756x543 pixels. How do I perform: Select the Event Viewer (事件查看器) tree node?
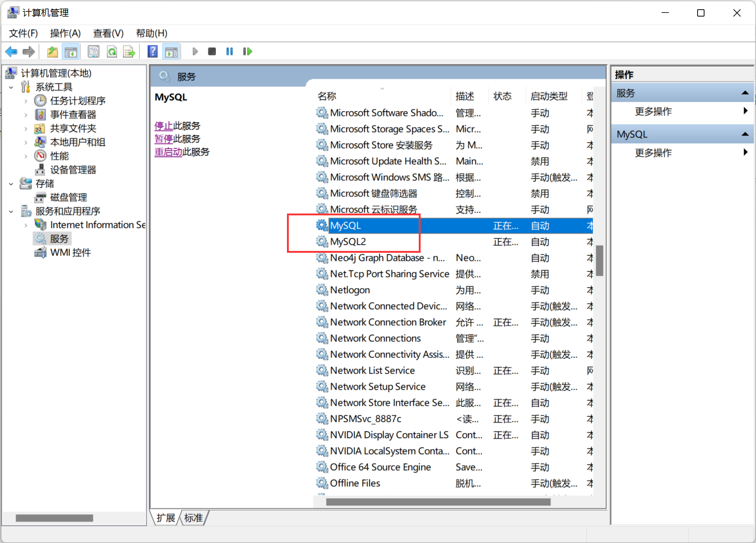click(73, 115)
